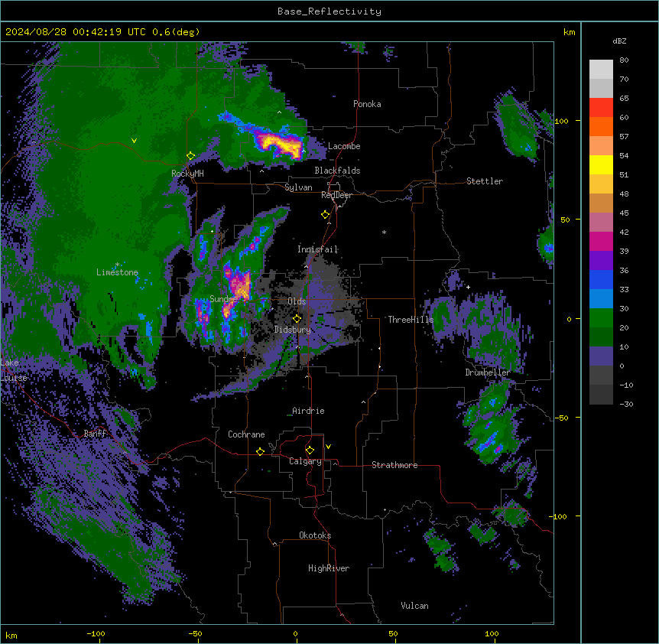This screenshot has width=659, height=644.
Task: Click the Base_Reflectivity title text
Action: [329, 11]
